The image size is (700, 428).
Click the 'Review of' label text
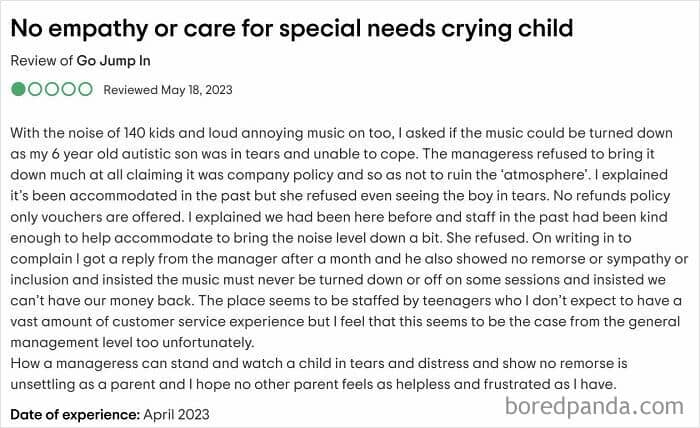41,60
